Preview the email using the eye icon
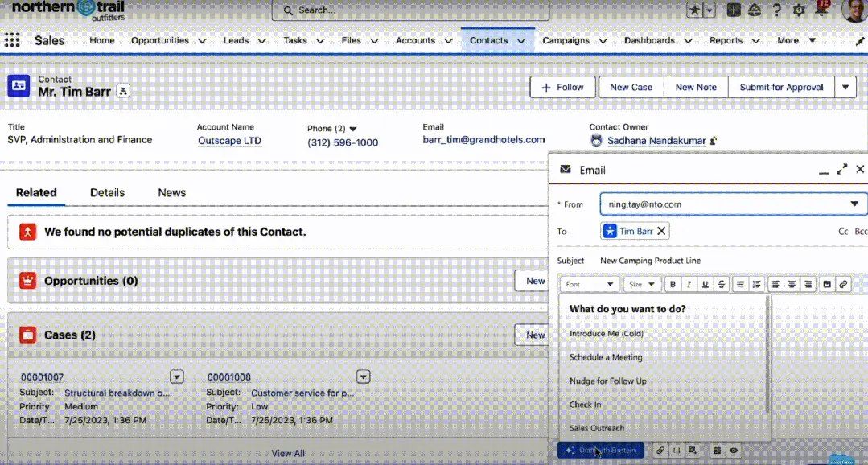This screenshot has height=465, width=868. point(734,451)
